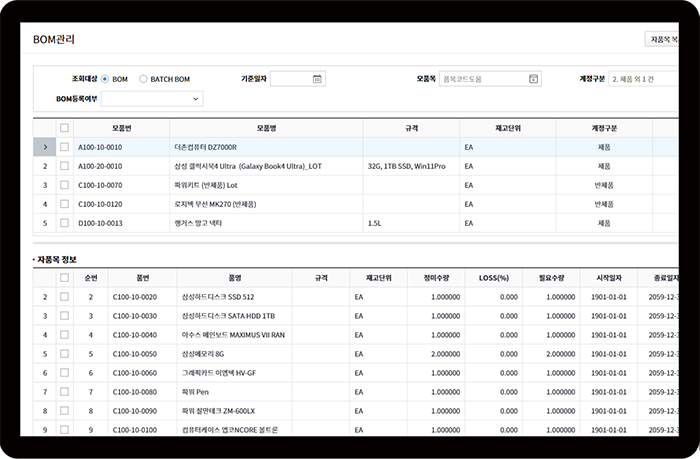This screenshot has height=459, width=700.
Task: Check the box for child item C100-10-0020
Action: [64, 297]
